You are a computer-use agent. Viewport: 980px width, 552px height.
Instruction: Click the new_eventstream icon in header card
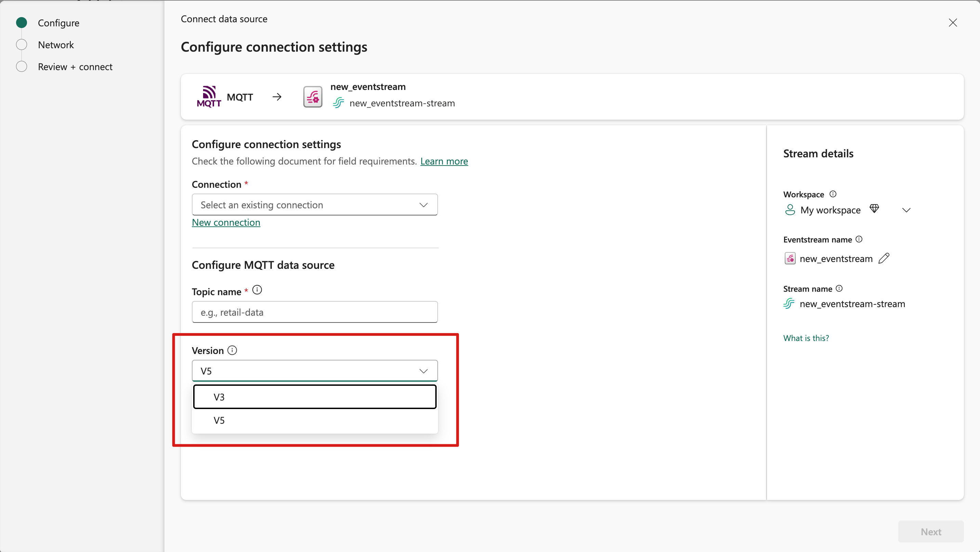[x=313, y=97]
